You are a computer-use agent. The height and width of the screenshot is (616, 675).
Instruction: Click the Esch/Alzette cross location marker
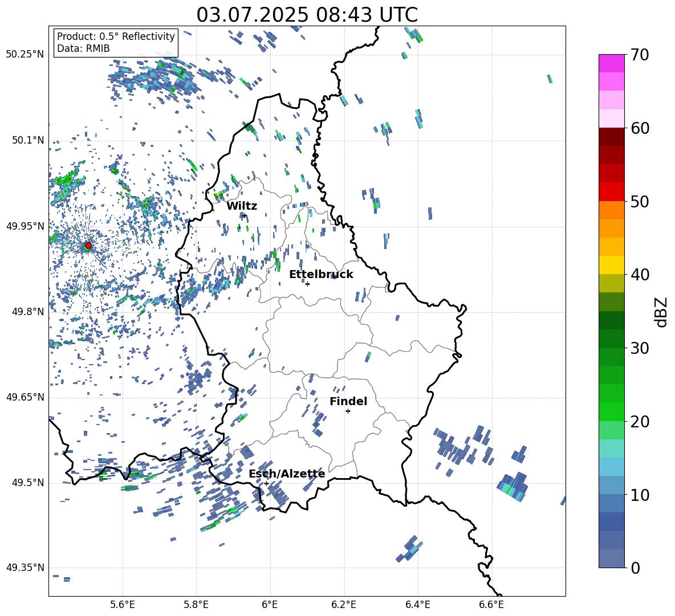click(x=266, y=483)
